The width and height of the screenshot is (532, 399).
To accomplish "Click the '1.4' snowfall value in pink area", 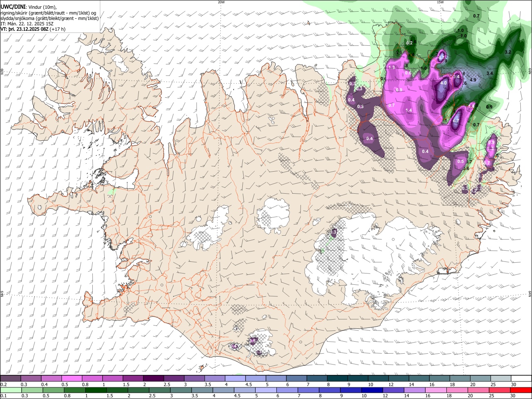I will 409,110.
